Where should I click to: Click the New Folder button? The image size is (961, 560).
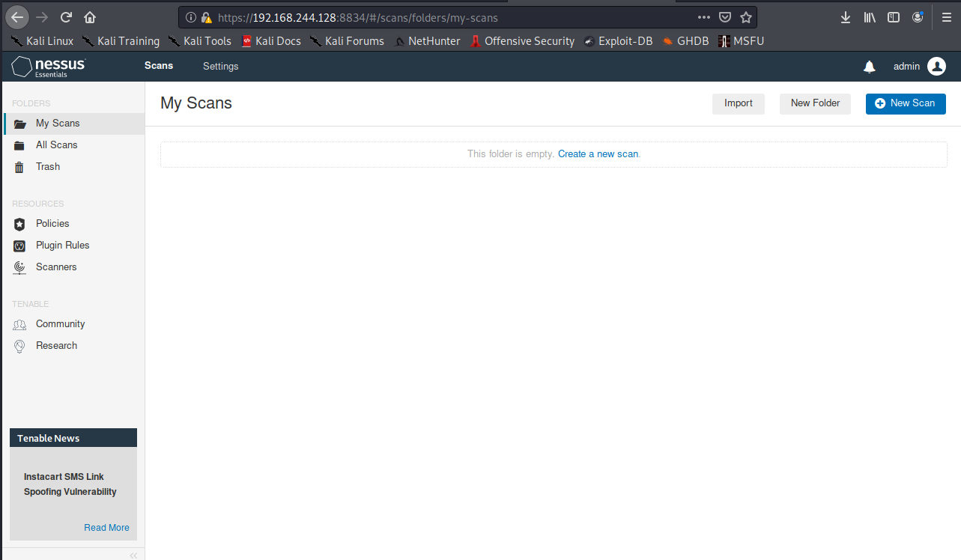(815, 103)
